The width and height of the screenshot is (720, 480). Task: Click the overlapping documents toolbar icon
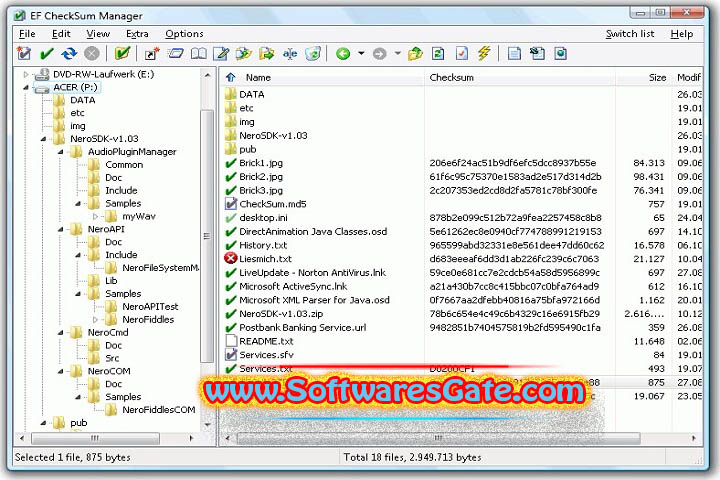pos(537,54)
